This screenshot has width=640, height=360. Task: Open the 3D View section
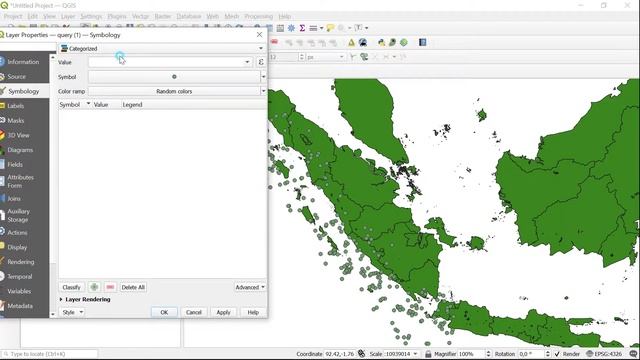pyautogui.click(x=18, y=135)
